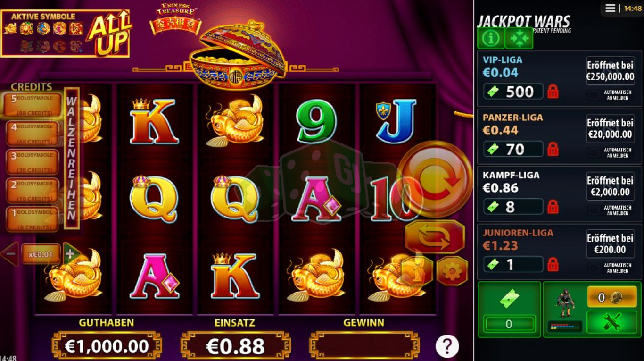This screenshot has height=361, width=644.
Task: Enable Automatisch Anmelden for VIP-Liga
Action: (594, 95)
